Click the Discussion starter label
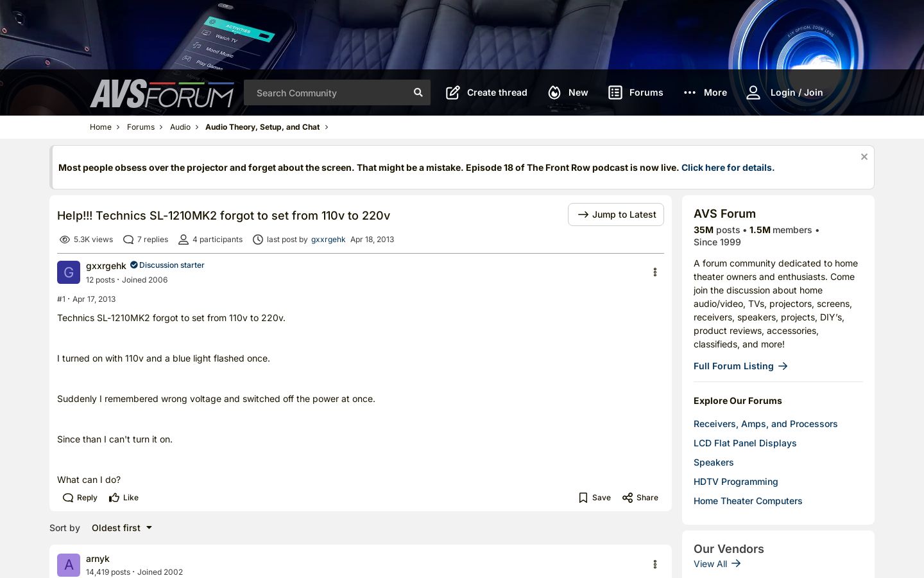This screenshot has height=578, width=924. pos(172,265)
